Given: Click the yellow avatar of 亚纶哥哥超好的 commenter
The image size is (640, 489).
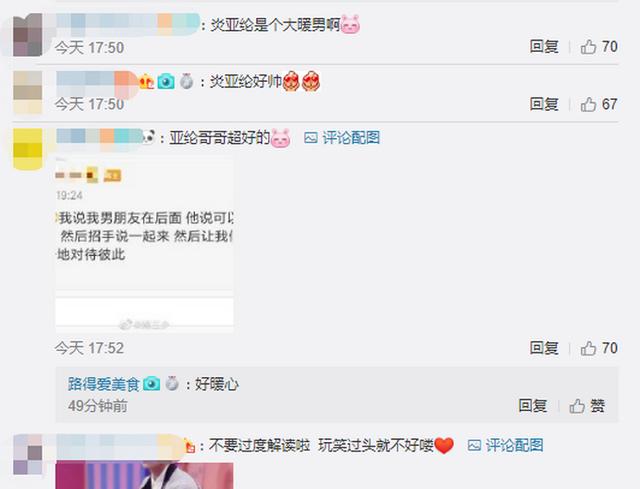Looking at the screenshot, I should 28,149.
